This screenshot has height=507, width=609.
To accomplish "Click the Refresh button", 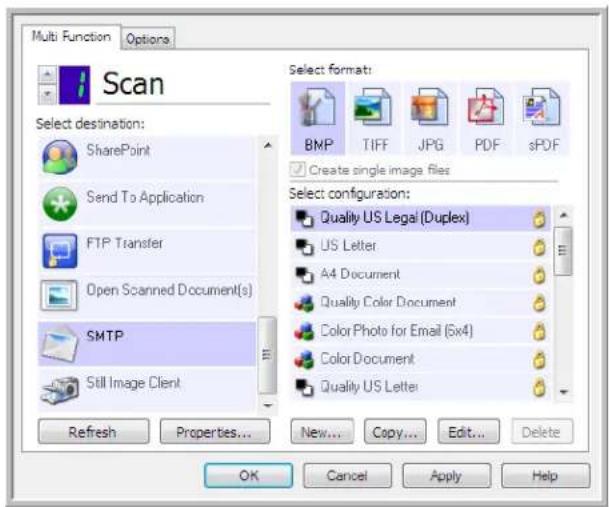I will 93,432.
